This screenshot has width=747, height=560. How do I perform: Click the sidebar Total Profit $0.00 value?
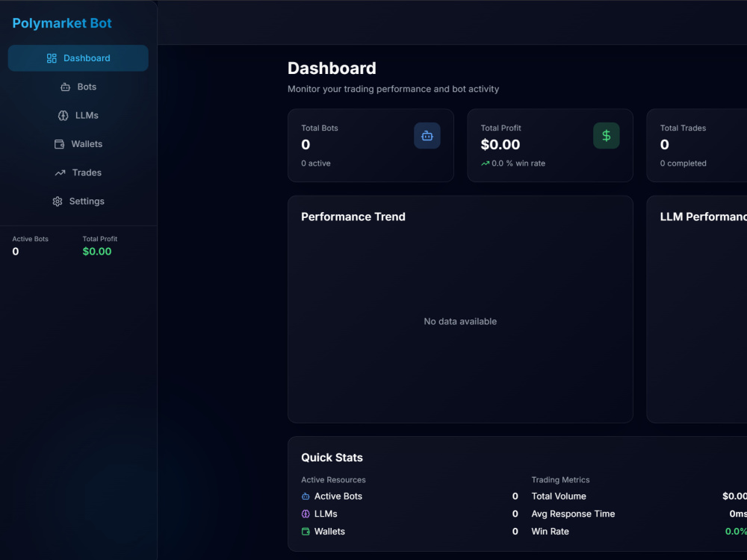click(96, 252)
